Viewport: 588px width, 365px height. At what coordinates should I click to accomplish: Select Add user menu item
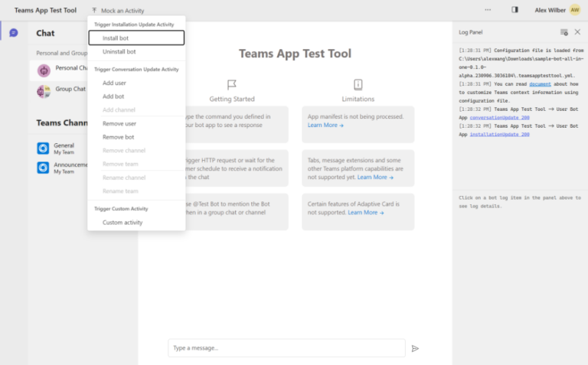114,83
